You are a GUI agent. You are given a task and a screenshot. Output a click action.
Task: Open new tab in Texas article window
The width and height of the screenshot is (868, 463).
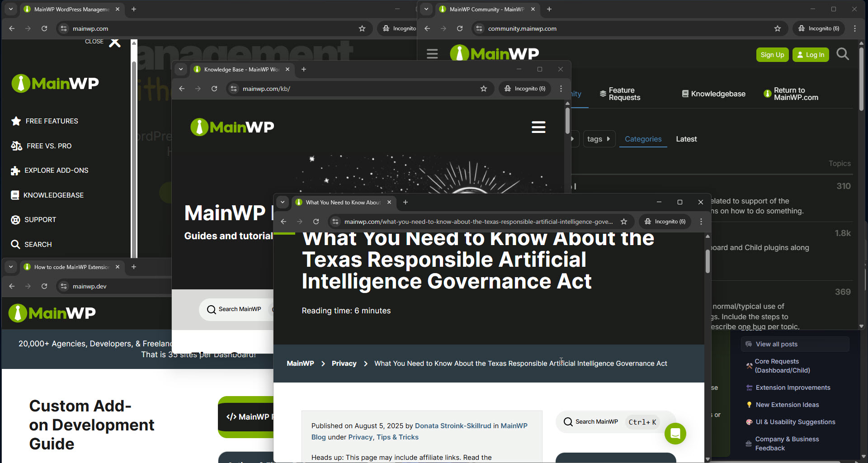[406, 202]
